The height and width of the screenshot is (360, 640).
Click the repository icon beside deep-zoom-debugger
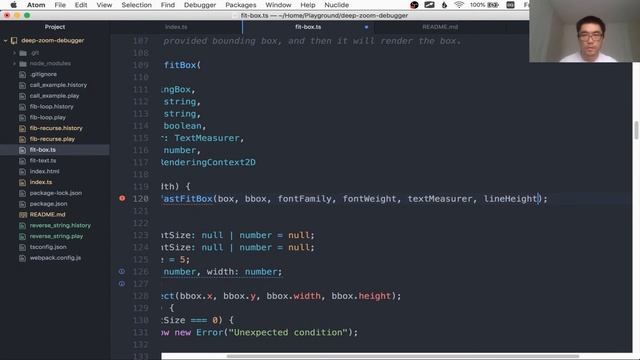tap(14, 40)
